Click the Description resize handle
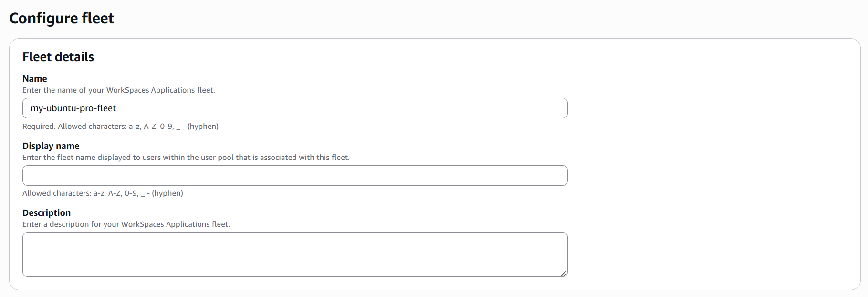This screenshot has width=868, height=297. 565,273
